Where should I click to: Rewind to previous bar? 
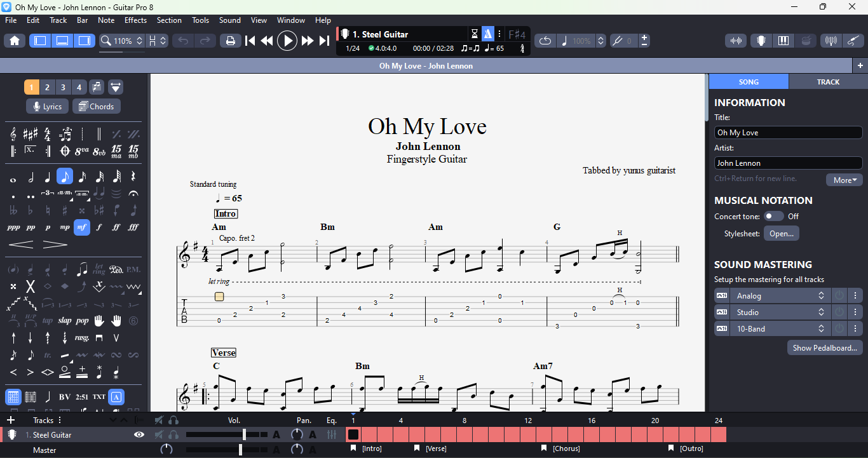click(x=267, y=41)
